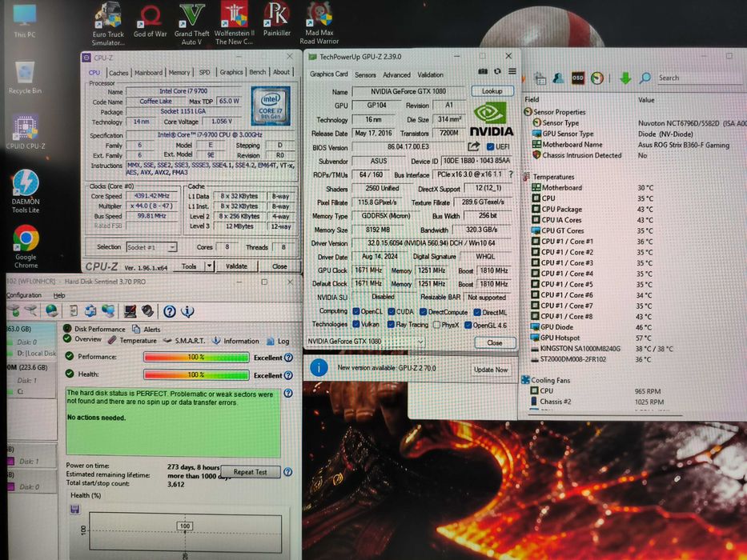Toggle the CUDA checkbox
This screenshot has height=560, width=747.
[x=392, y=311]
